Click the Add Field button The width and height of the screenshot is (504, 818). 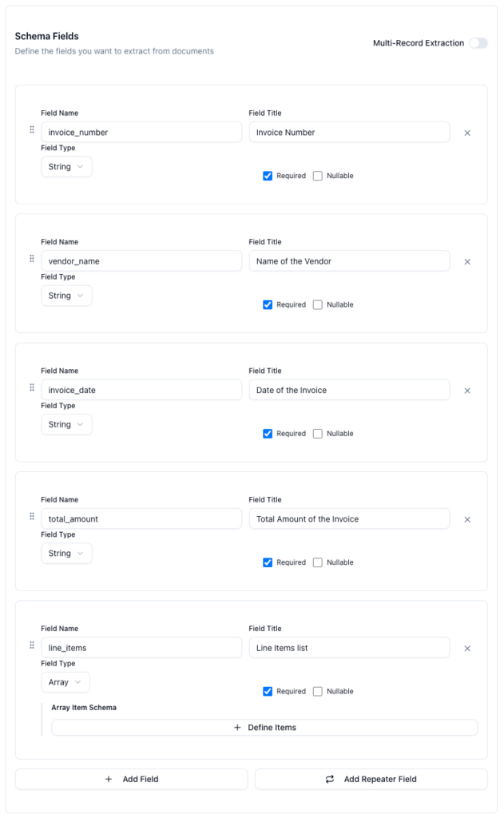pyautogui.click(x=132, y=779)
